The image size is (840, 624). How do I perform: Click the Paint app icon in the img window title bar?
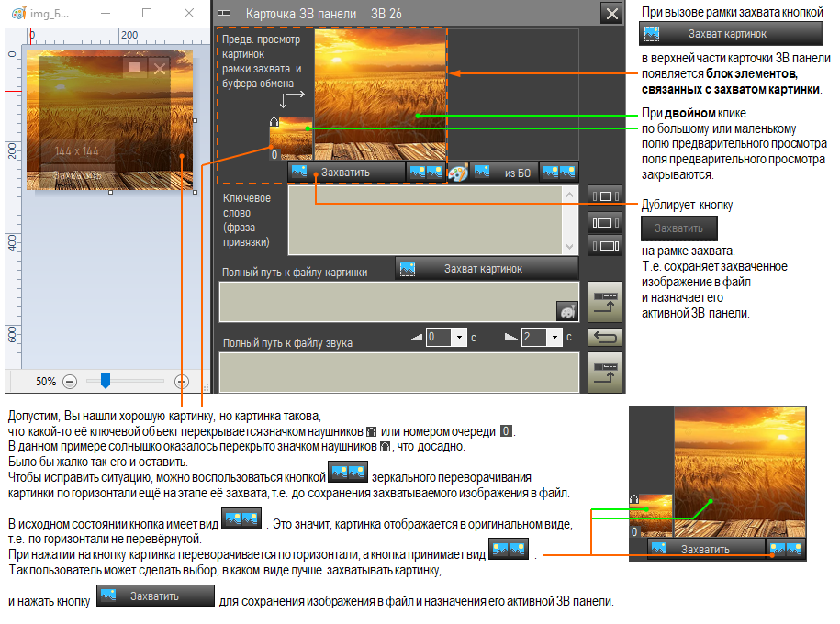click(x=18, y=13)
